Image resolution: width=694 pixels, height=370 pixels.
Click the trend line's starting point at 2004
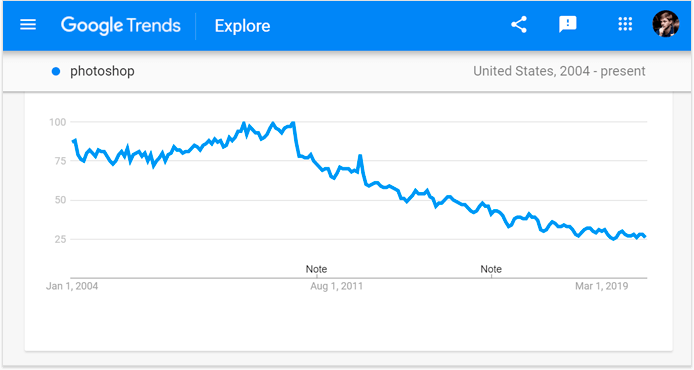[x=73, y=141]
